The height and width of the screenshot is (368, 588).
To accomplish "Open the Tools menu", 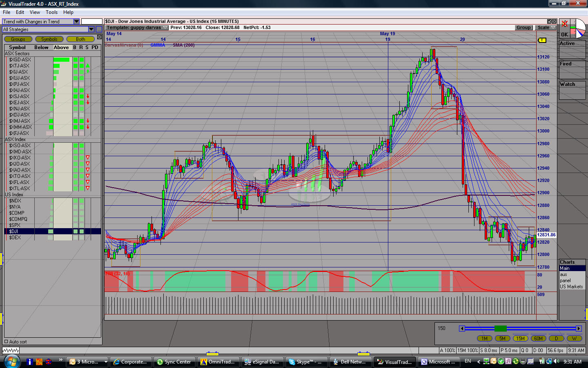I will [52, 12].
